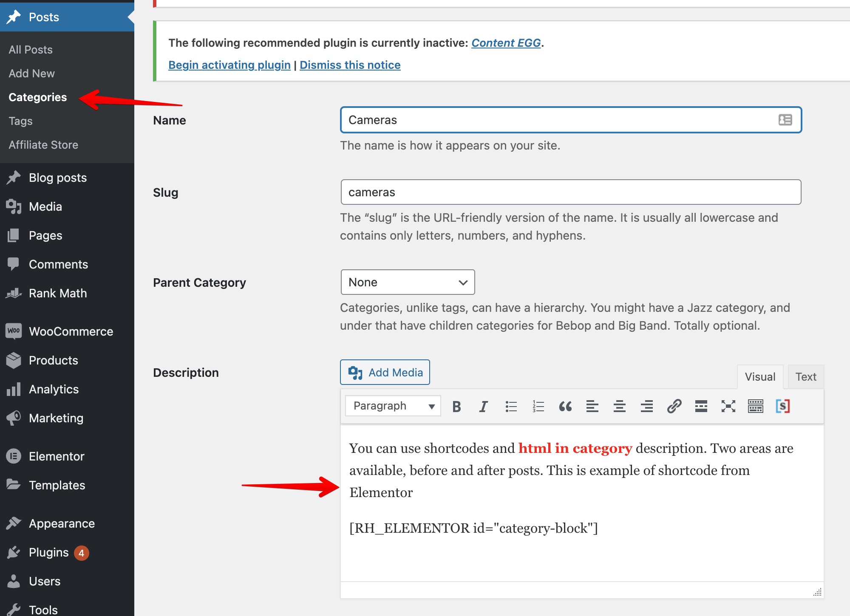Open the Parent Category dropdown
Image resolution: width=850 pixels, height=616 pixels.
pyautogui.click(x=407, y=282)
